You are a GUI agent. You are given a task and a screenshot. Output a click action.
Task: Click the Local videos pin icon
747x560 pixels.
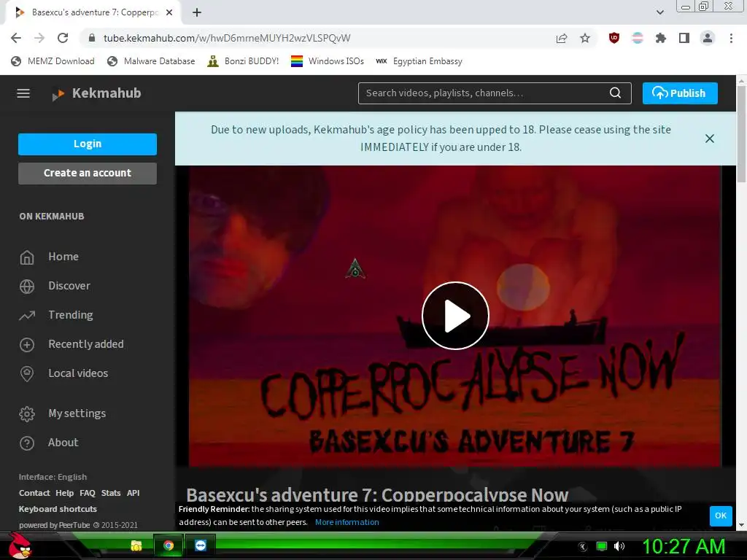27,374
